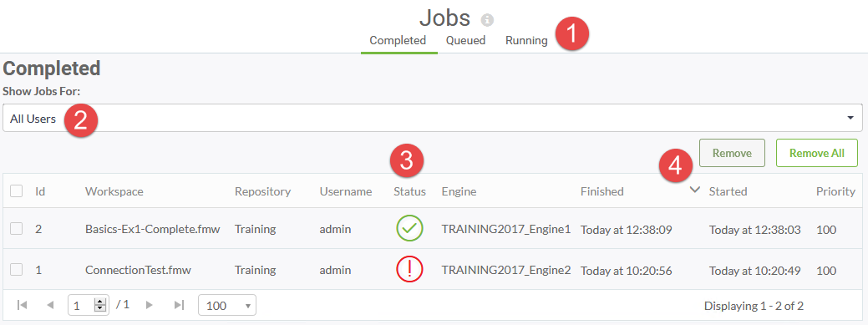Open the All Users filter dropdown

pyautogui.click(x=433, y=118)
